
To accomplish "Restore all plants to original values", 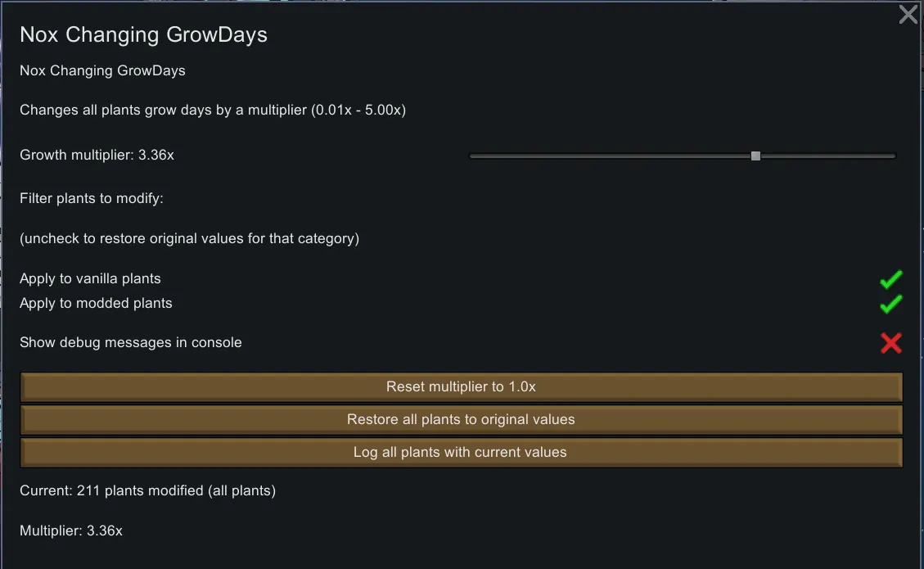I will pyautogui.click(x=461, y=420).
